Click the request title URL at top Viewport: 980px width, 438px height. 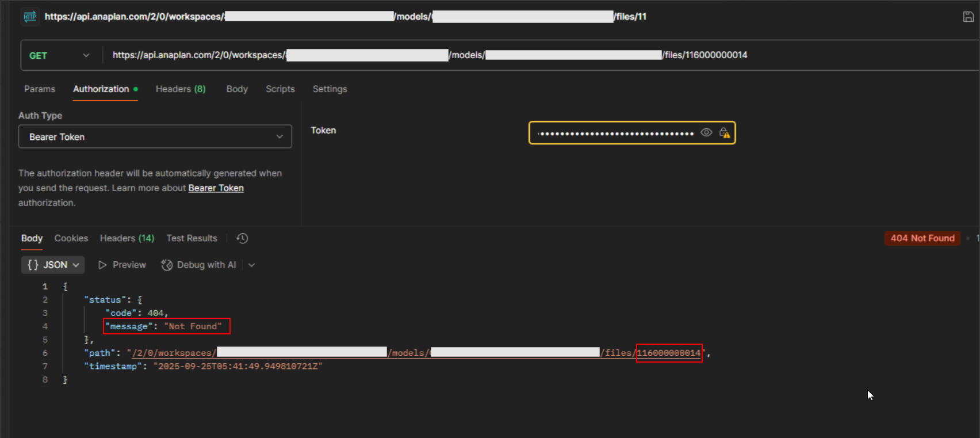click(x=346, y=17)
